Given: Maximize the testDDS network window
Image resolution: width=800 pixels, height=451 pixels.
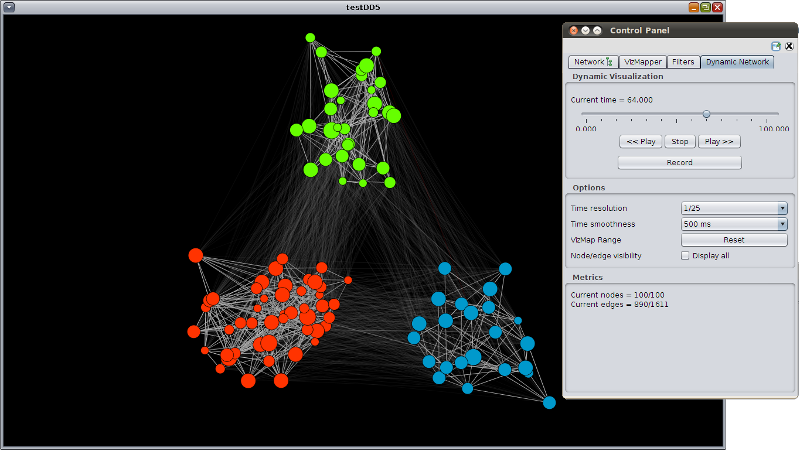Looking at the screenshot, I should pyautogui.click(x=706, y=7).
